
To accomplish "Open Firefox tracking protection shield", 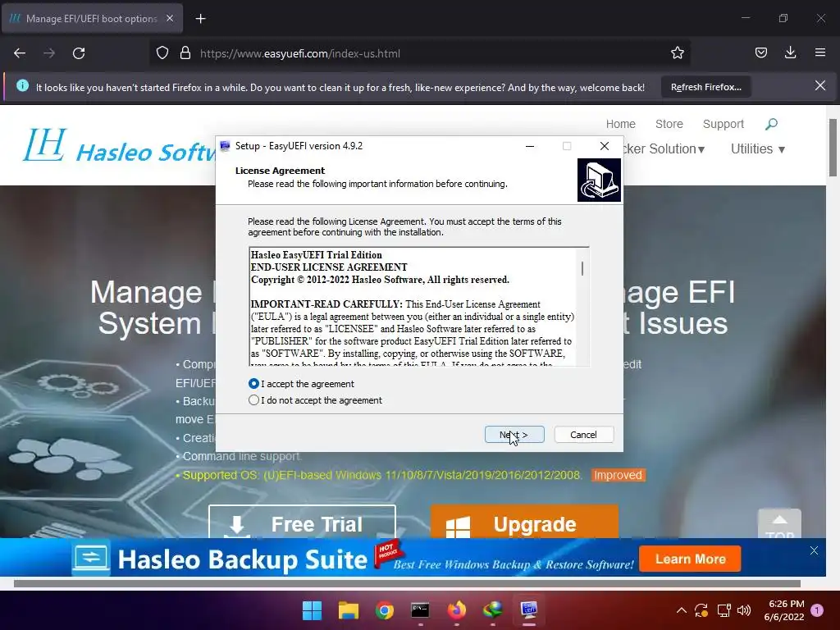I will tap(162, 53).
